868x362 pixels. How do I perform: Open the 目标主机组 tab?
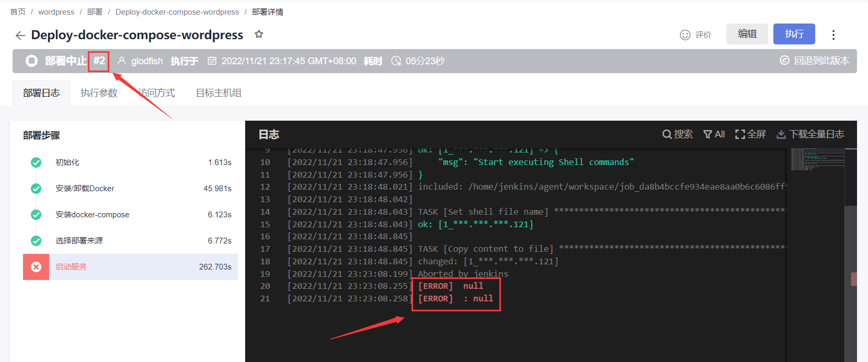pyautogui.click(x=219, y=93)
